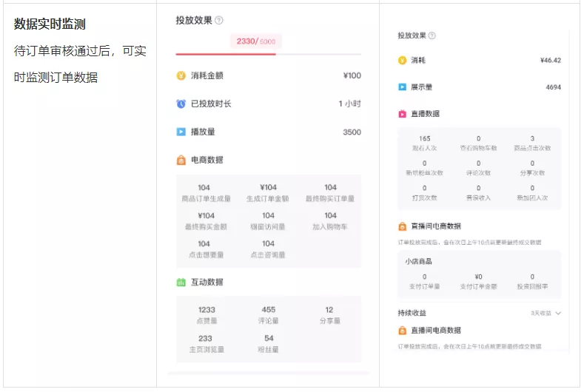
Task: Click the 小店商品 section heading
Action: pos(418,261)
